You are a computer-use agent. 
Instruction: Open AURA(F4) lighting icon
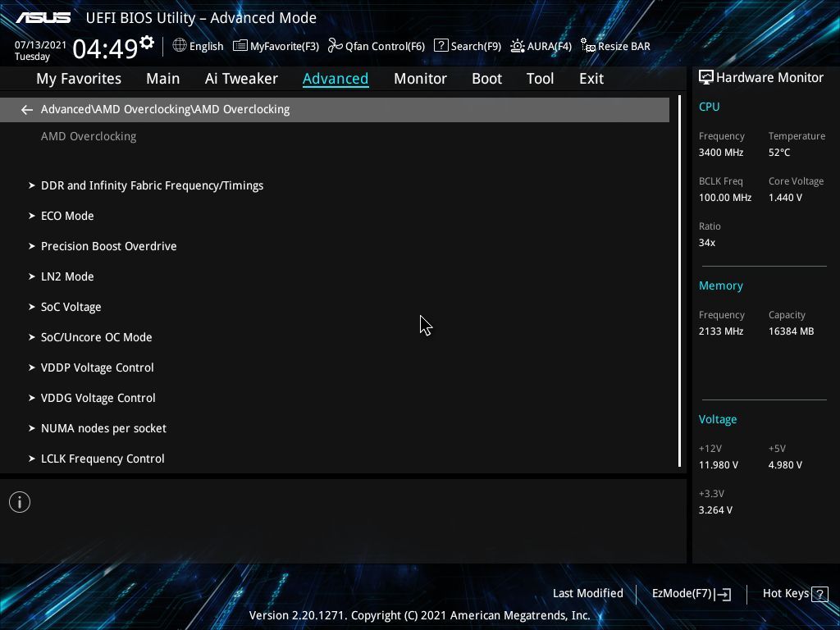(x=518, y=46)
